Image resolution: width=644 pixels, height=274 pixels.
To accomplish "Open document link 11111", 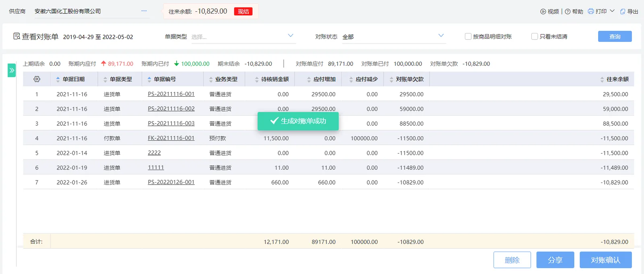I will tap(156, 168).
